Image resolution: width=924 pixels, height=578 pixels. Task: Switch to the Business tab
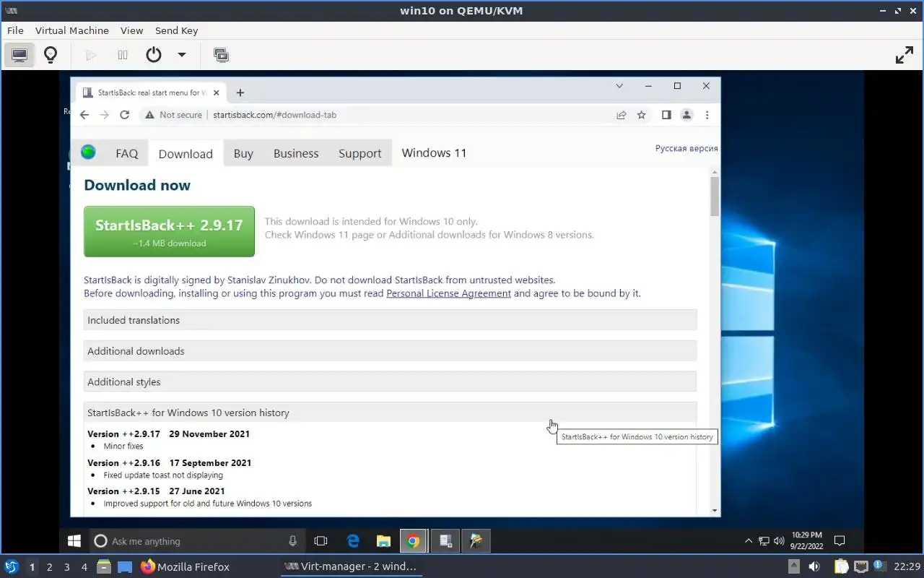pyautogui.click(x=296, y=153)
